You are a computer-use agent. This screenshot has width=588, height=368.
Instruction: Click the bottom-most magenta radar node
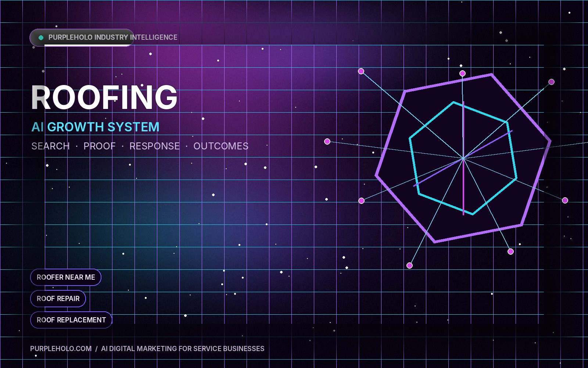tap(410, 266)
